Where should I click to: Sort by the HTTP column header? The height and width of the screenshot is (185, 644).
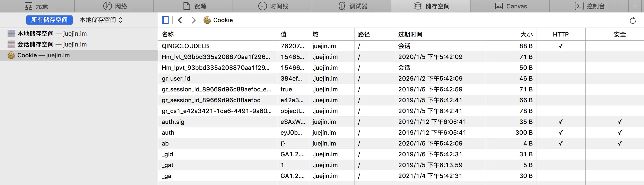pyautogui.click(x=561, y=34)
